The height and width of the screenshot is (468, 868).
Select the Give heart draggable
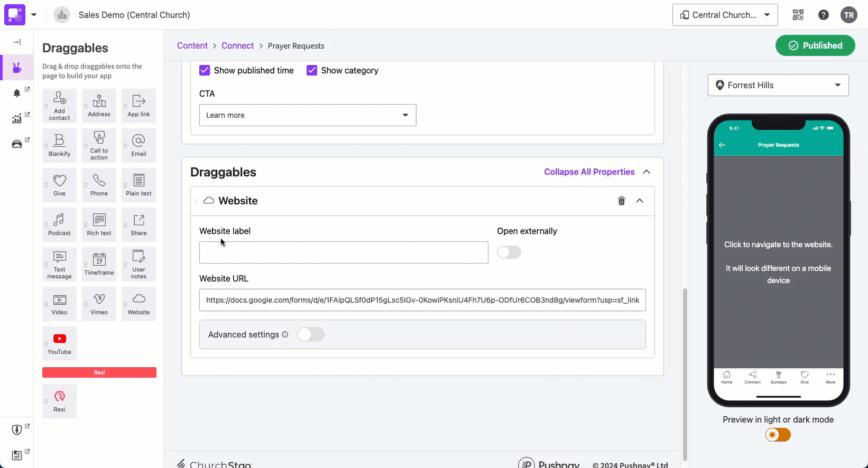point(59,185)
